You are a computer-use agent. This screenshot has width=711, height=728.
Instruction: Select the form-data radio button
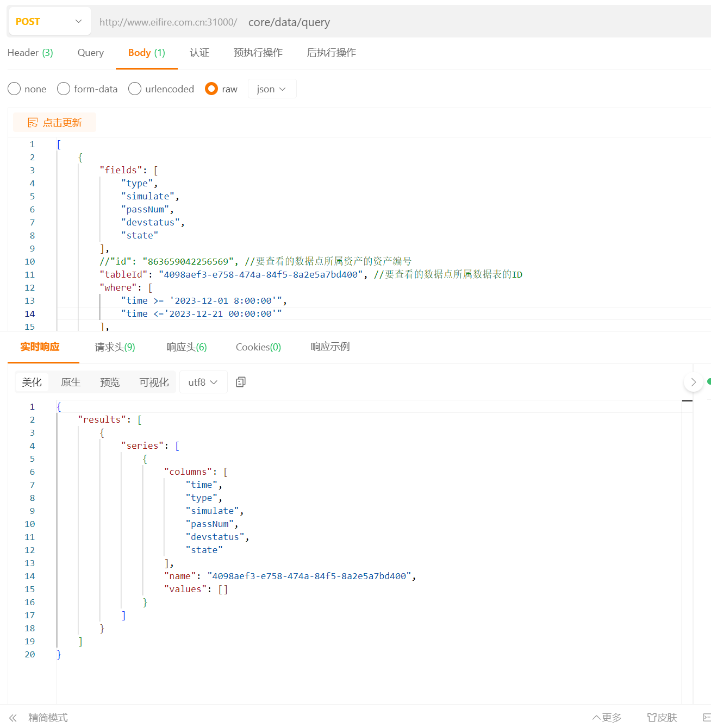(64, 89)
